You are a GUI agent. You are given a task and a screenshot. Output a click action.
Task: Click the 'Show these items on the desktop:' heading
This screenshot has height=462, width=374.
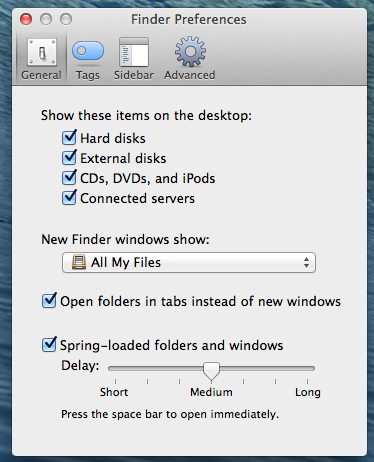pyautogui.click(x=146, y=116)
